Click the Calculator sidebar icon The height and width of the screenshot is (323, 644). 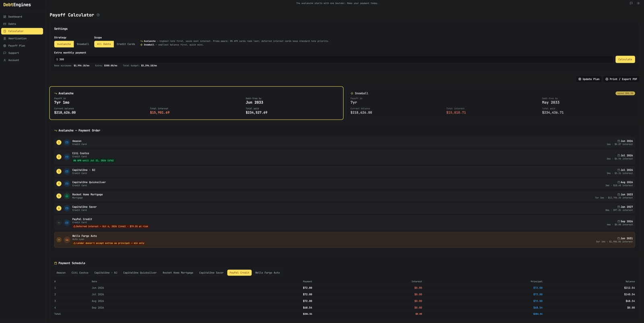pyautogui.click(x=5, y=31)
